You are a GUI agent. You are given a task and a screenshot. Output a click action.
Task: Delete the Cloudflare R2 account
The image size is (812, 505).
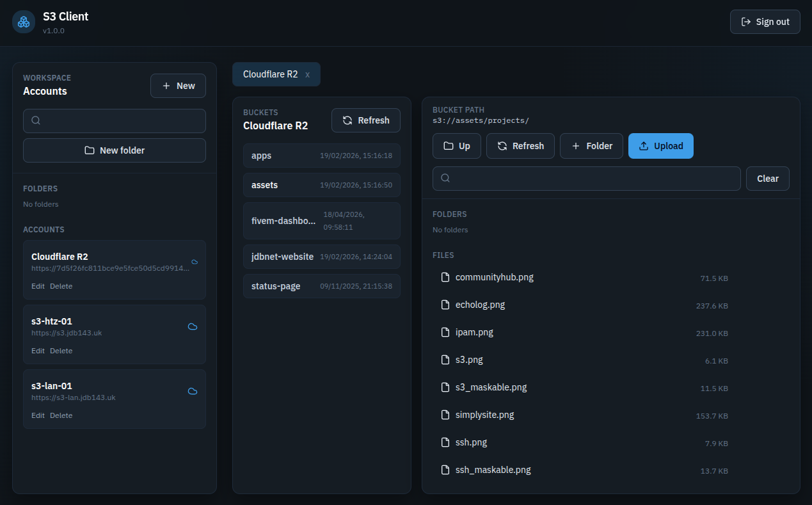pyautogui.click(x=61, y=286)
